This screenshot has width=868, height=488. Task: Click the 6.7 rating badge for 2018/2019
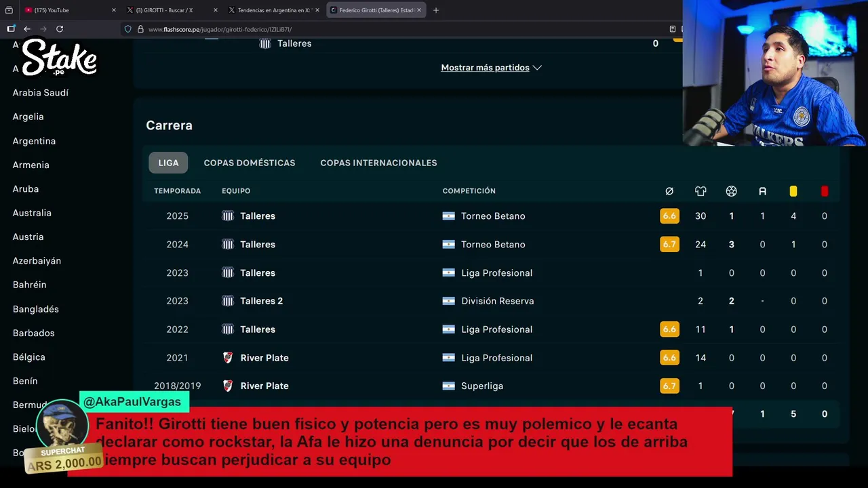669,386
